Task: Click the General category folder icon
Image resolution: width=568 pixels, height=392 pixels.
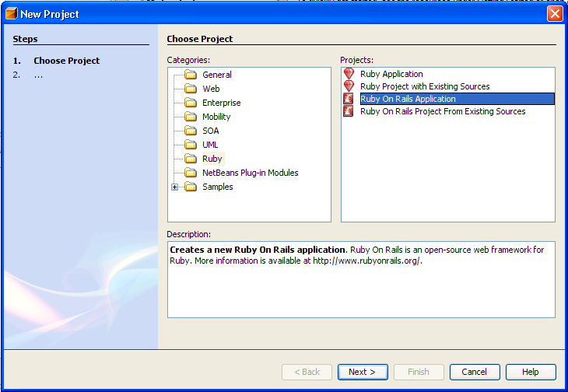Action: tap(191, 75)
